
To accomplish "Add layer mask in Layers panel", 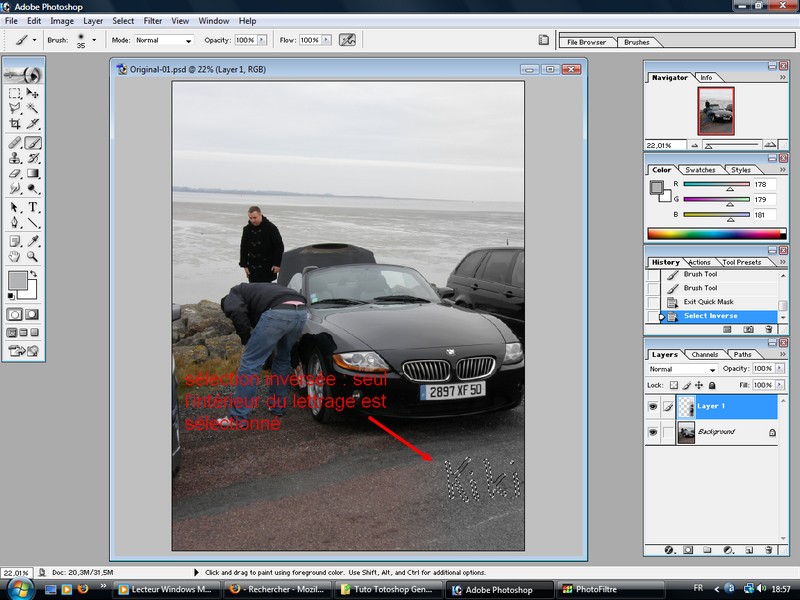I will pos(688,550).
